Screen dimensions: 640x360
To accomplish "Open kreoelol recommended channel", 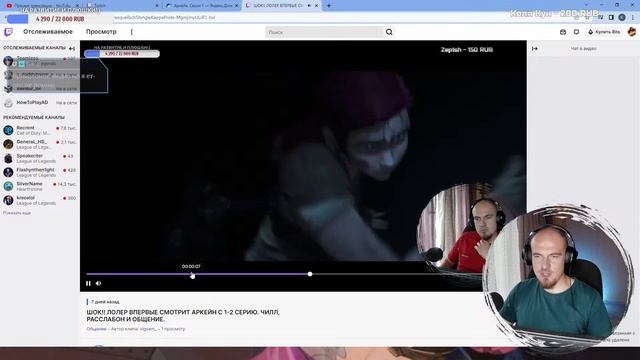I will pos(40,200).
